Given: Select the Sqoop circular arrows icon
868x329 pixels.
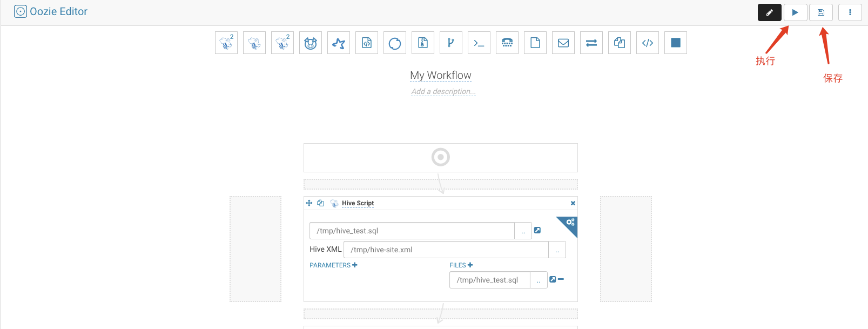Looking at the screenshot, I should click(x=395, y=43).
